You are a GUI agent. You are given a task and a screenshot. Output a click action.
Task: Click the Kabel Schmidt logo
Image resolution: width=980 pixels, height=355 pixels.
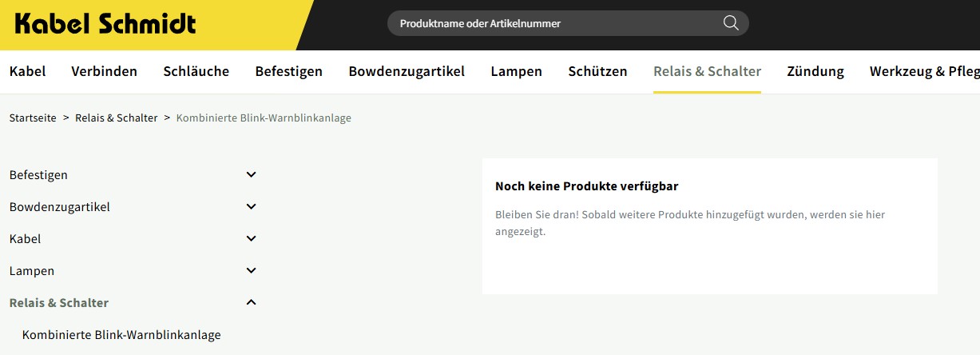(x=105, y=24)
